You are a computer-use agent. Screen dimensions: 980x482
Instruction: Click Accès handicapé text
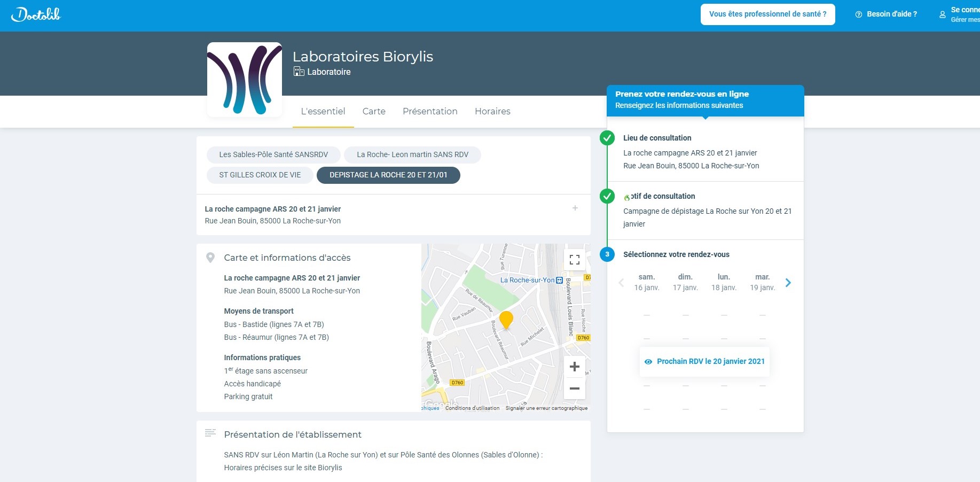point(252,384)
